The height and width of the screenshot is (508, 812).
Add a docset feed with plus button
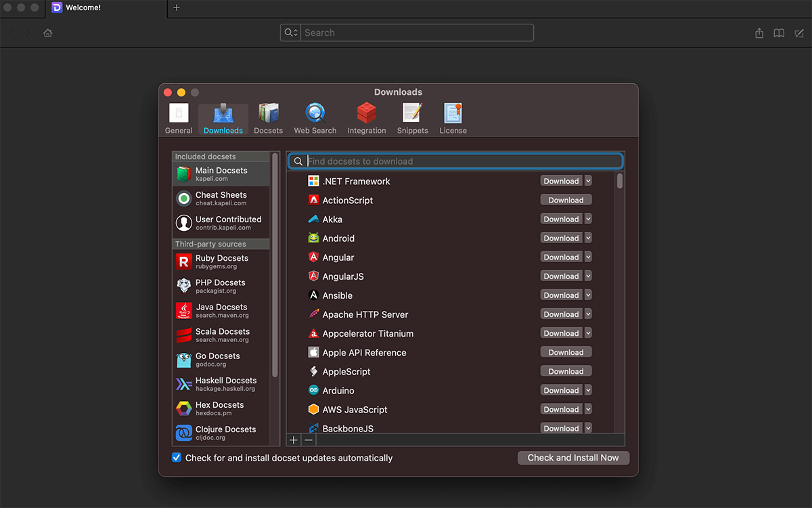(294, 440)
